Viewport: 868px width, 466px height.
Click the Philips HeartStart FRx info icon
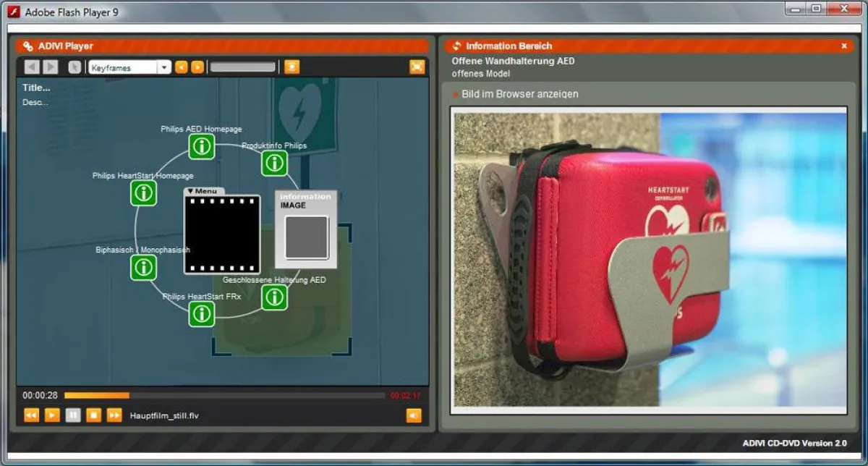tap(201, 314)
